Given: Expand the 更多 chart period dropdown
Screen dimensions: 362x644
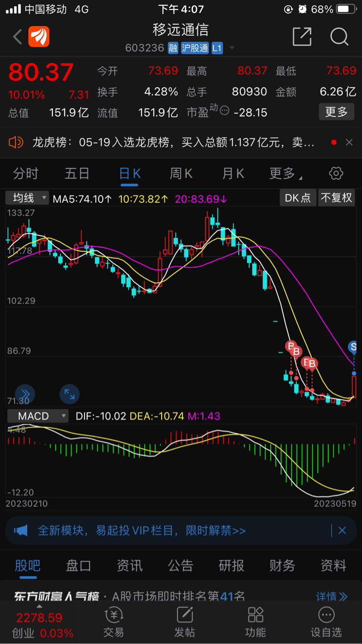Looking at the screenshot, I should pyautogui.click(x=285, y=173).
